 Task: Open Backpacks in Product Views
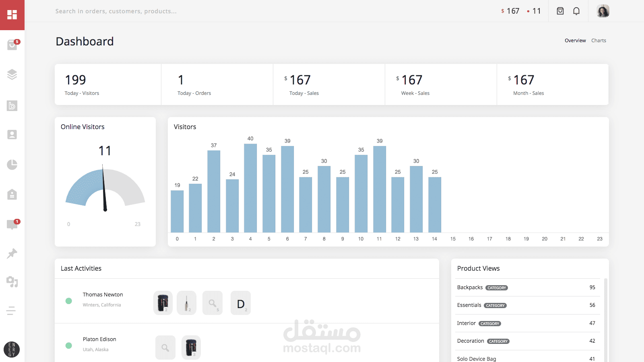[x=527, y=288]
